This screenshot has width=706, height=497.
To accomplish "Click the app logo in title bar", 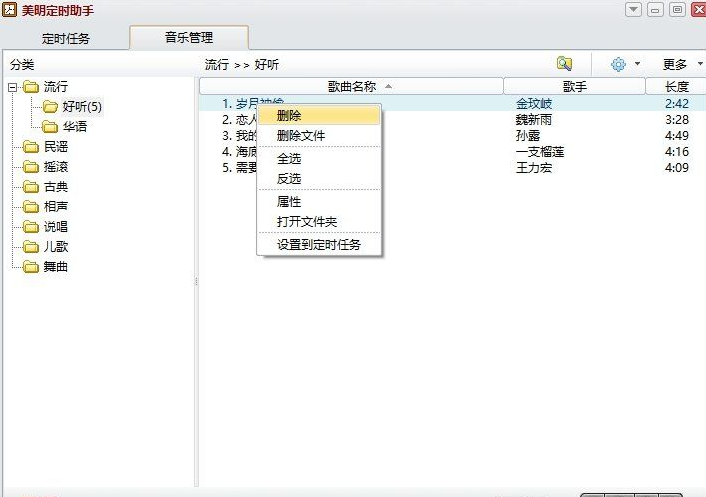I will click(x=10, y=10).
